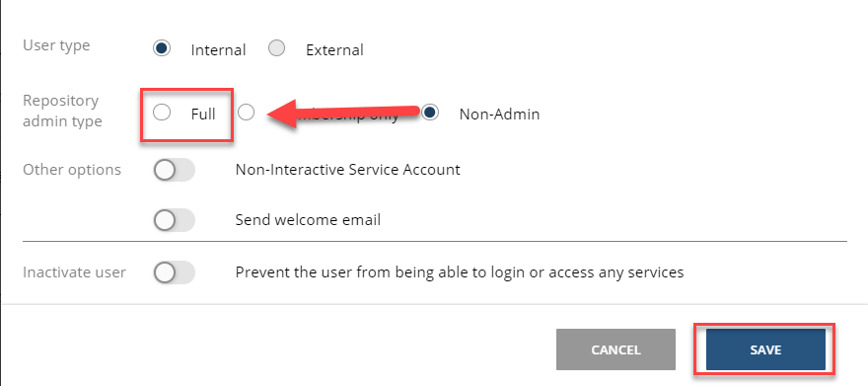Click the 'Internal' label text
The image size is (868, 386).
218,50
